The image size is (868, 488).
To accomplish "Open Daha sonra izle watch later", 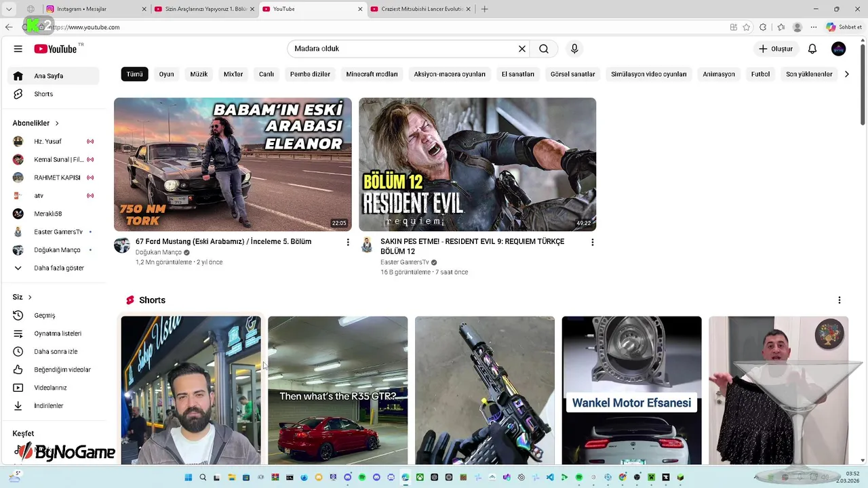I will pyautogui.click(x=54, y=351).
